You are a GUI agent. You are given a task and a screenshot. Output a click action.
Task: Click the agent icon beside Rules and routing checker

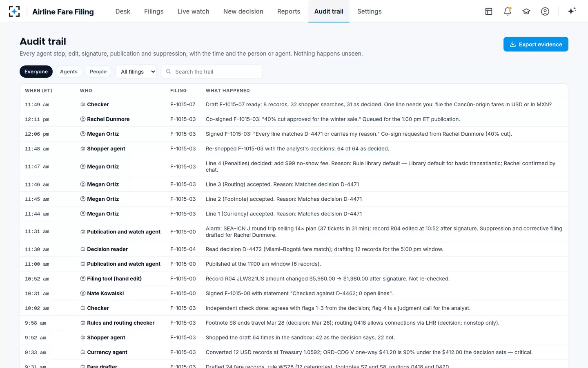[83, 323]
